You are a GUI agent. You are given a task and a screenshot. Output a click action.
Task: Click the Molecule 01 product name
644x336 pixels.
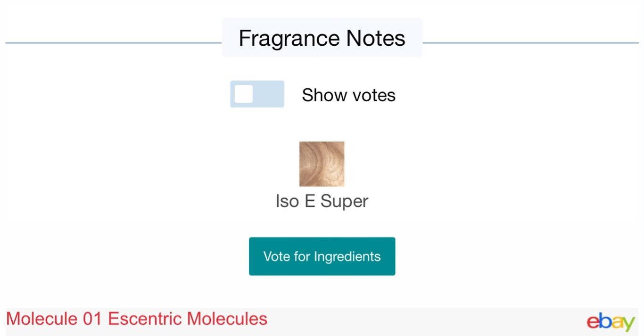(x=55, y=319)
